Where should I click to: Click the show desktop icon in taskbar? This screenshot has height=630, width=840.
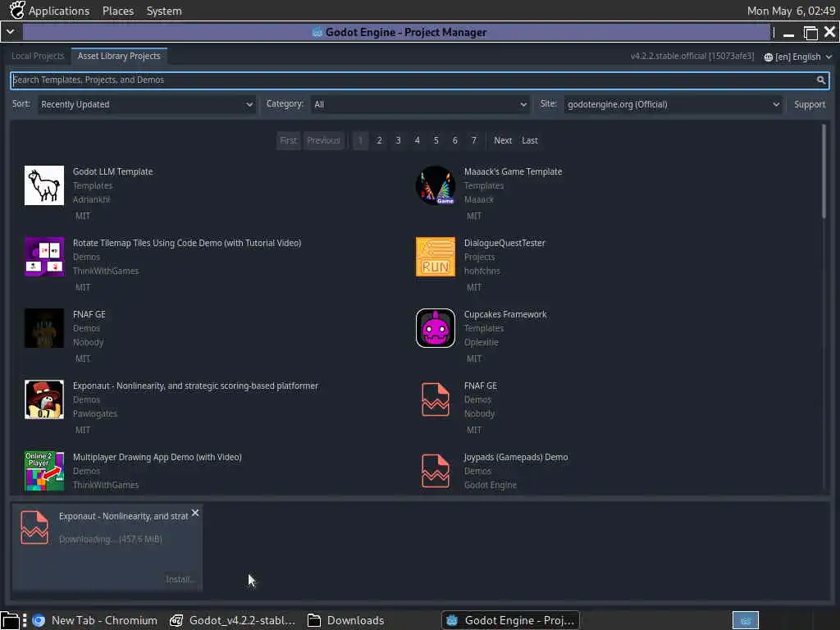click(x=9, y=620)
